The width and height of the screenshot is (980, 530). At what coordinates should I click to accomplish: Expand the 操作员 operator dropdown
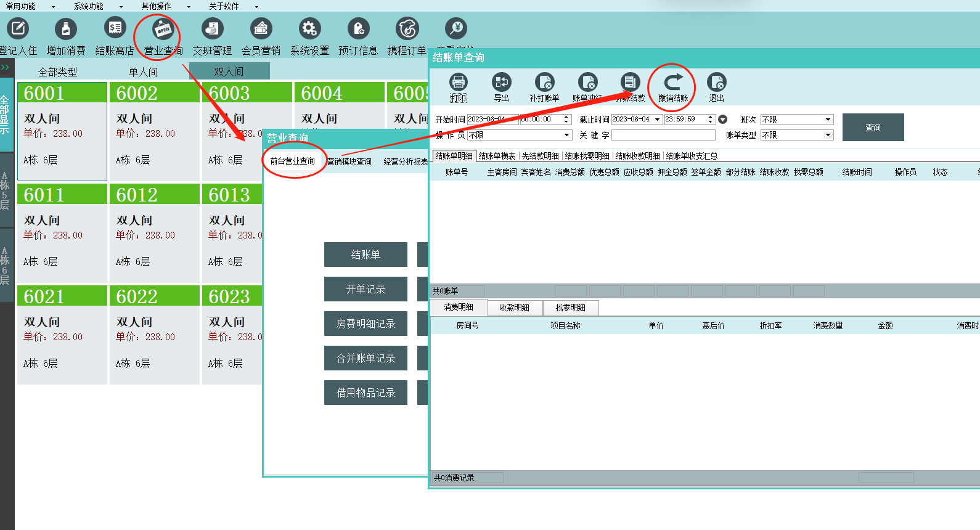pyautogui.click(x=566, y=135)
